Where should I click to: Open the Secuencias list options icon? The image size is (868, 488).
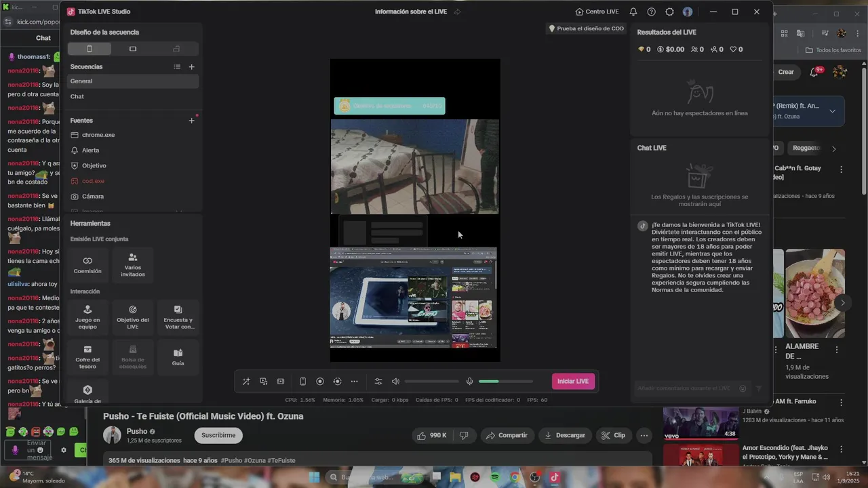coord(177,66)
